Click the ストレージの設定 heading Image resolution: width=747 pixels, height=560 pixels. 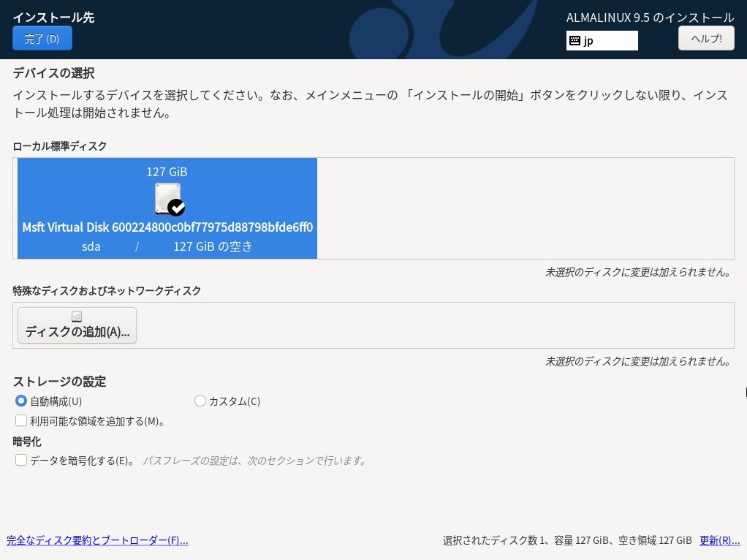[59, 382]
